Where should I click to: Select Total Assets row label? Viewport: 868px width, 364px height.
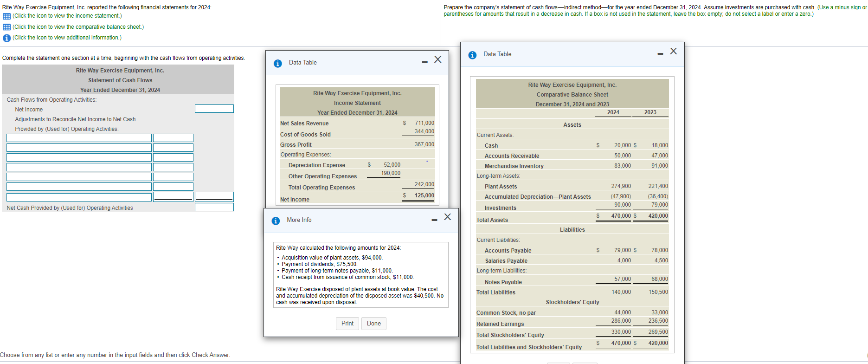point(492,220)
